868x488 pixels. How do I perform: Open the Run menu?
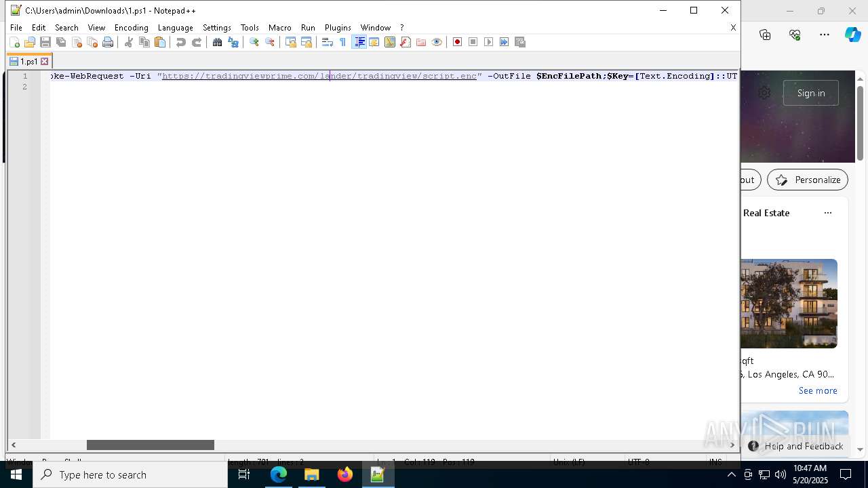pos(308,28)
